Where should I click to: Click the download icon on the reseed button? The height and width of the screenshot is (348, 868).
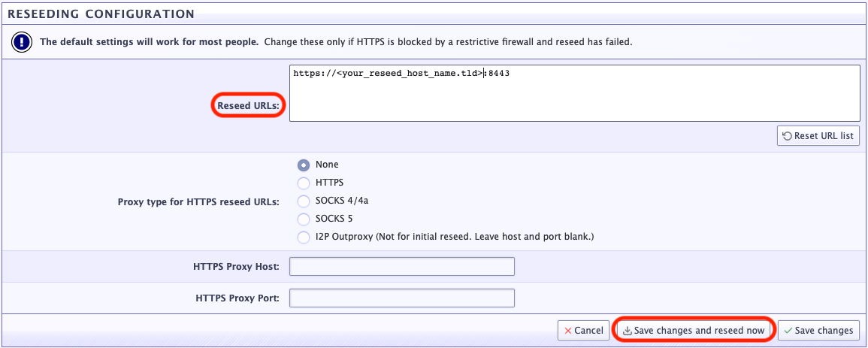[627, 331]
